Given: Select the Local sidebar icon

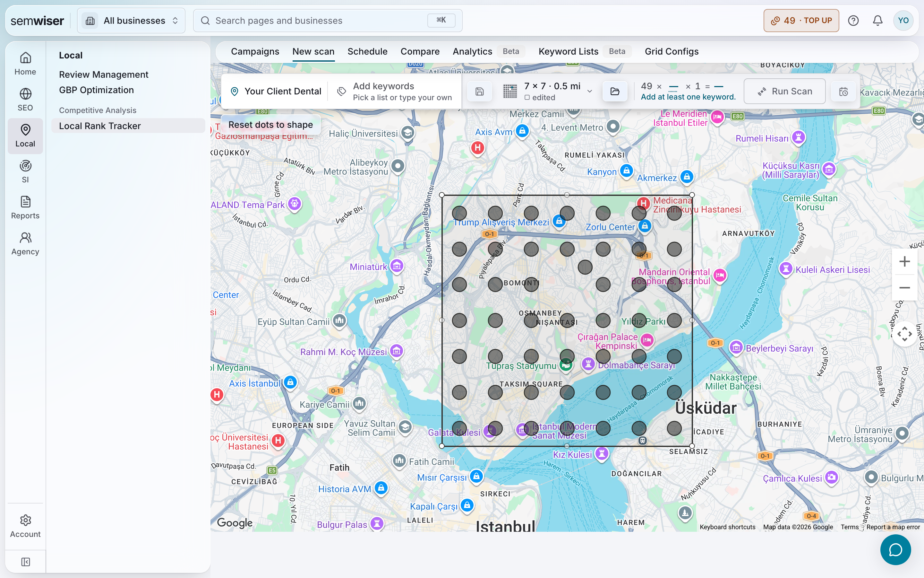Looking at the screenshot, I should (25, 136).
